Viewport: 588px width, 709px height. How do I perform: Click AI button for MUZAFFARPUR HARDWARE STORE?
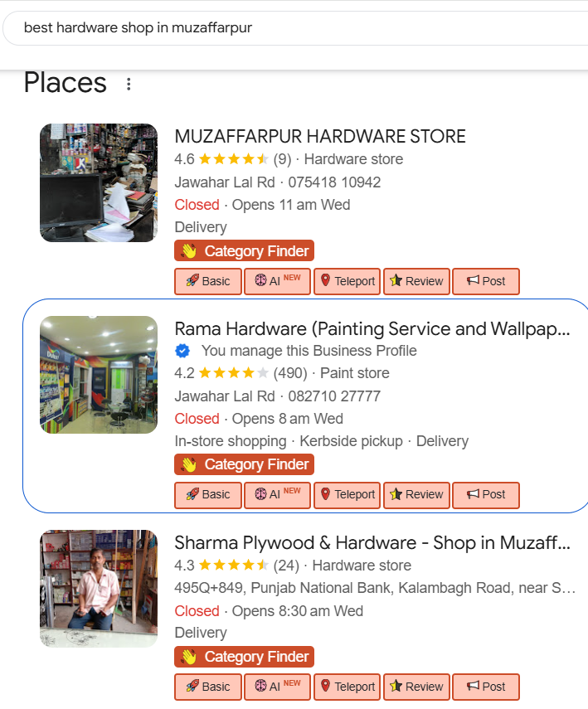point(277,281)
